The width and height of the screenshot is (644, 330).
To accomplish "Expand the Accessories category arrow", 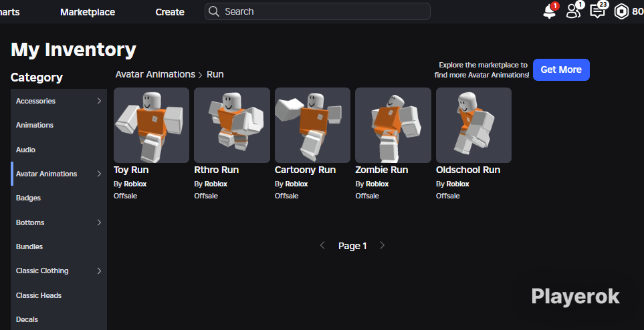I will tap(99, 101).
